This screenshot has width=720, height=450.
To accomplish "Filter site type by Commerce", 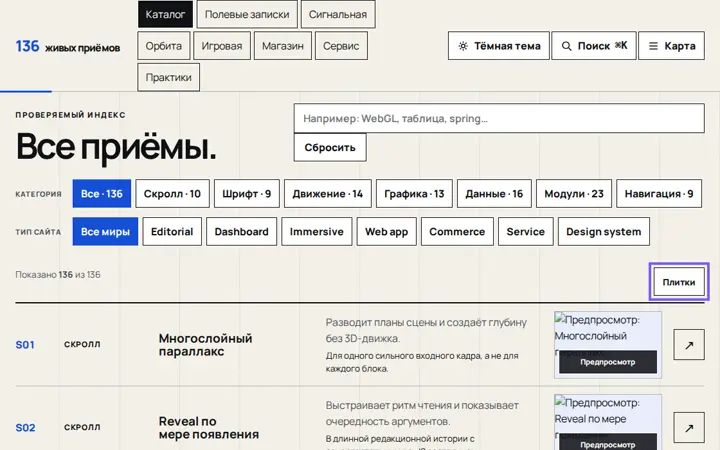I will coord(457,231).
